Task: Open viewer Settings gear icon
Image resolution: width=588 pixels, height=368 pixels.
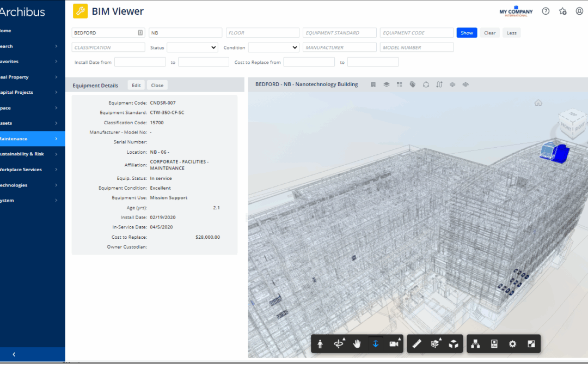Action: tap(513, 343)
